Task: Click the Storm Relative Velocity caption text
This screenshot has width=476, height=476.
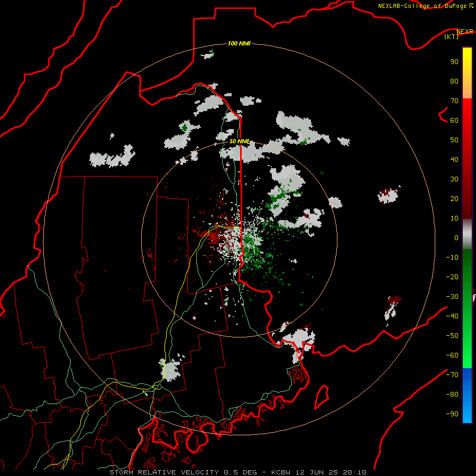Action: (238, 472)
